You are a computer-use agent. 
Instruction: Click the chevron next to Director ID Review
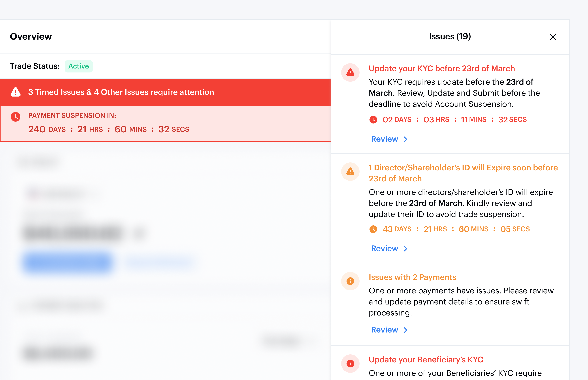point(406,249)
